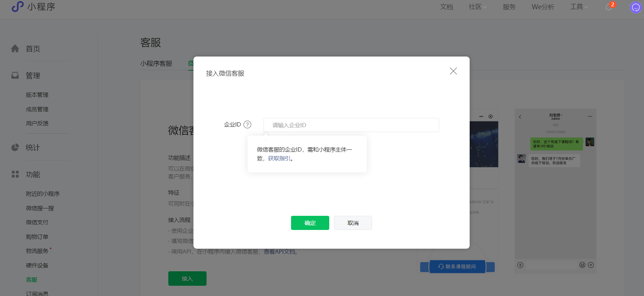Click the green chat bubble about 线下课程
This screenshot has width=644, height=296.
tap(557, 144)
